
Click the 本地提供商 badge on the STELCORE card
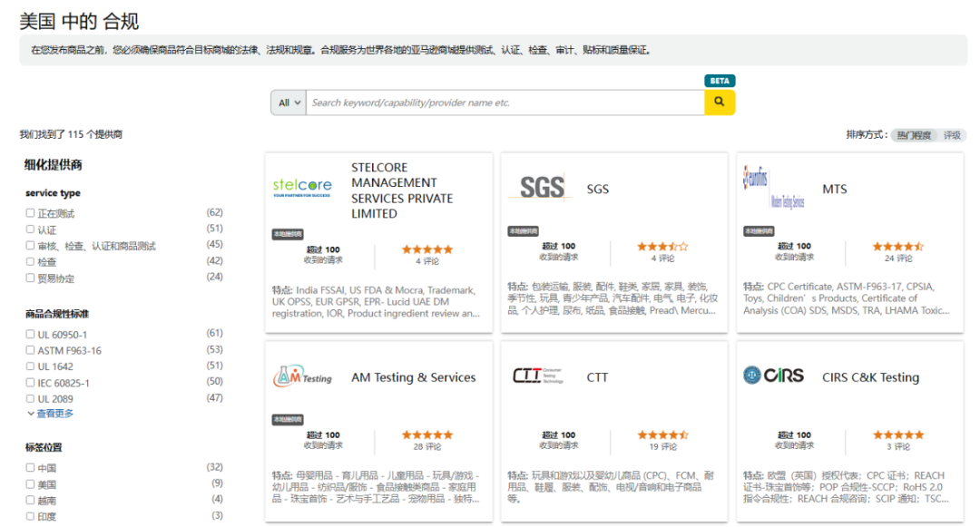pos(288,234)
